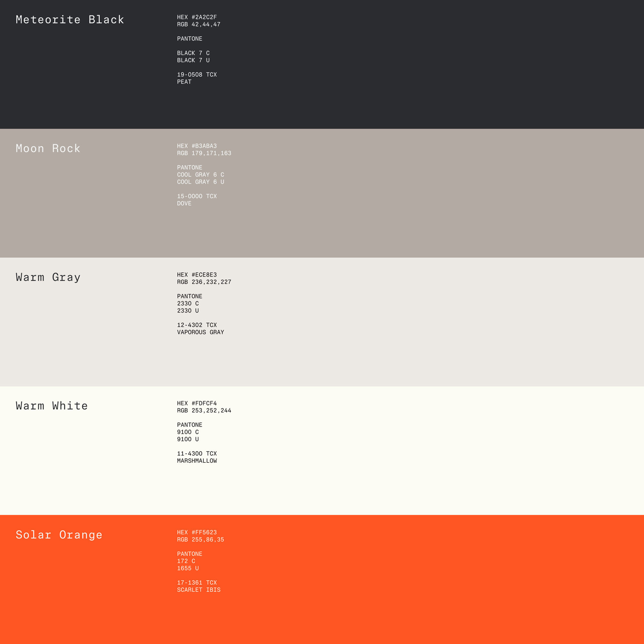The width and height of the screenshot is (644, 644).
Task: Click the COOL GRAY 6 C label
Action: [200, 175]
